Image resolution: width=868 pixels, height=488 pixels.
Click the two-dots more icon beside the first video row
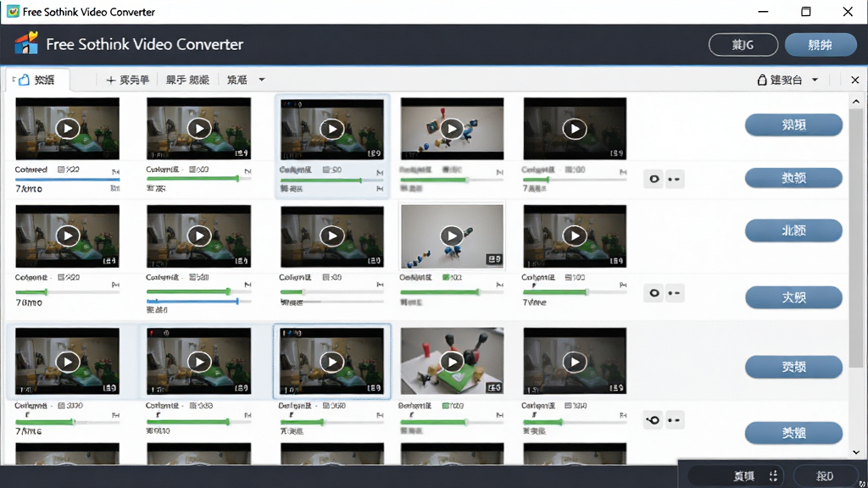(674, 180)
